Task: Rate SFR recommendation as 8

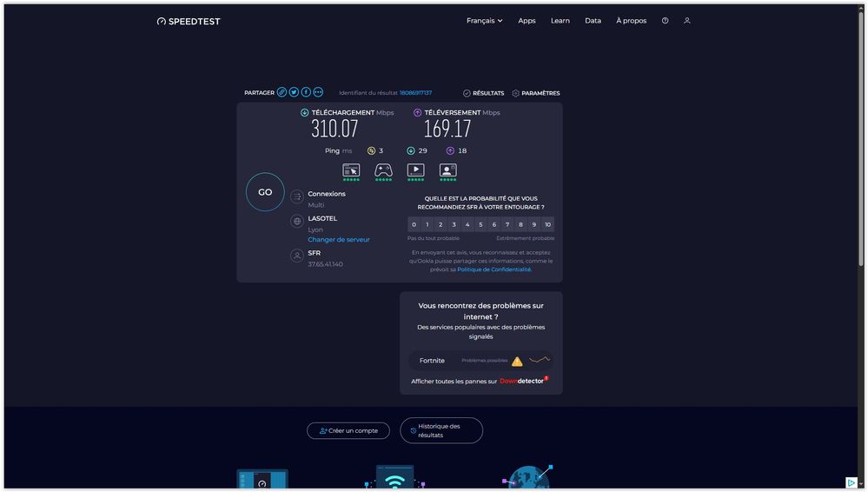Action: pos(521,224)
